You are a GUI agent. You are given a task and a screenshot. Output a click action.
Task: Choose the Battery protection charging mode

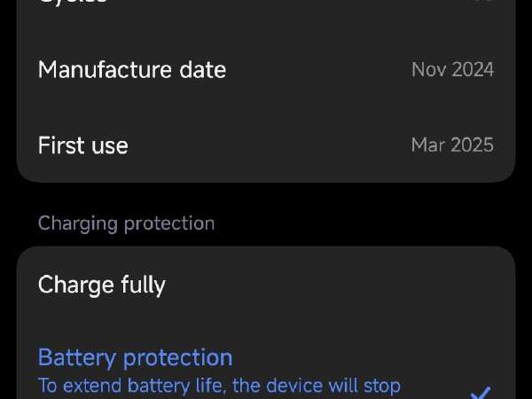[266, 364]
